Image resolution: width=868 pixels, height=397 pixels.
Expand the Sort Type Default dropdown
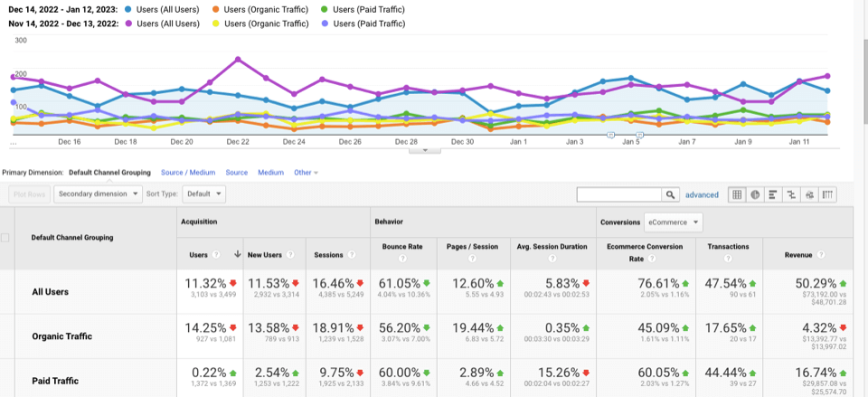tap(204, 194)
